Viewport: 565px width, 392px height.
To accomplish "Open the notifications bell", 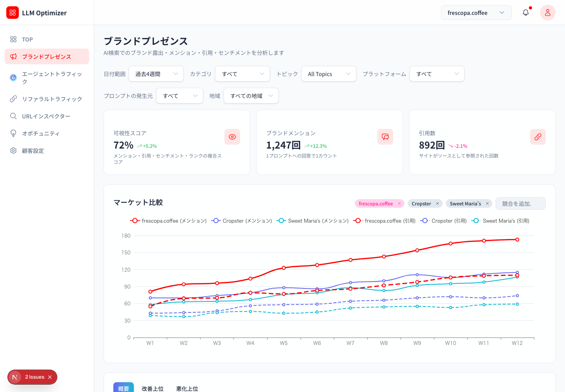I will click(x=526, y=13).
